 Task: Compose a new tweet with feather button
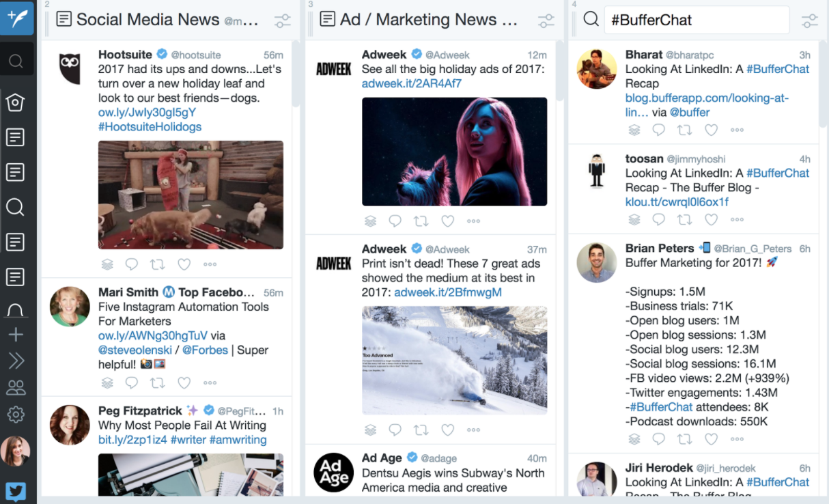(x=16, y=18)
